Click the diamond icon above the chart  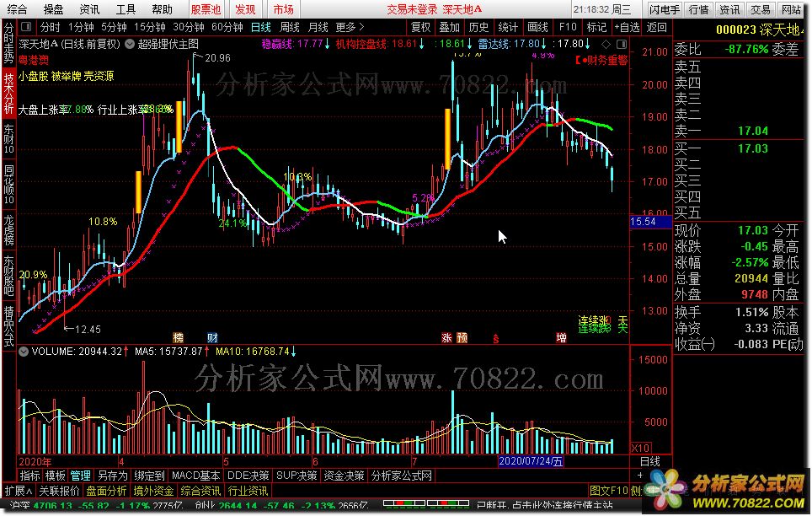point(606,44)
